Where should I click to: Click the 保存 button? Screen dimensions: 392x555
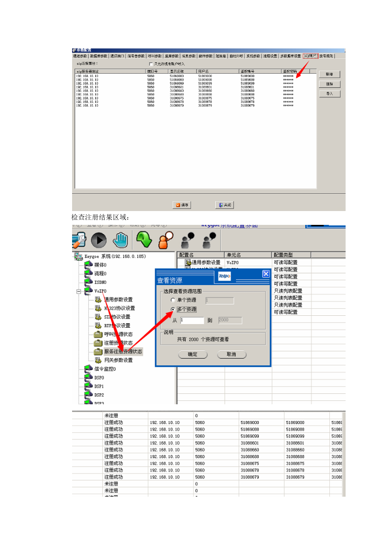click(182, 205)
